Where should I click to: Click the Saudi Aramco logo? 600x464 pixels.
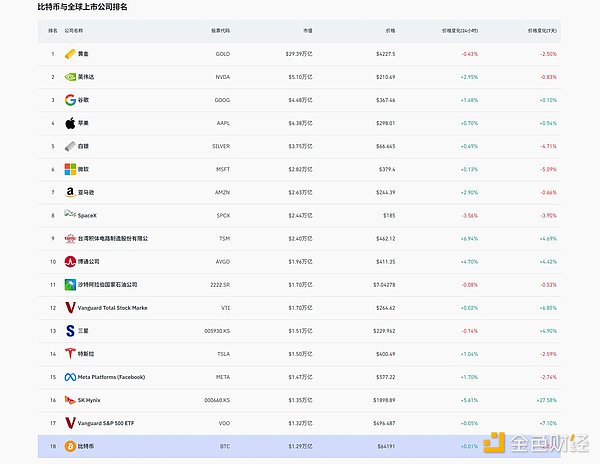tap(70, 285)
